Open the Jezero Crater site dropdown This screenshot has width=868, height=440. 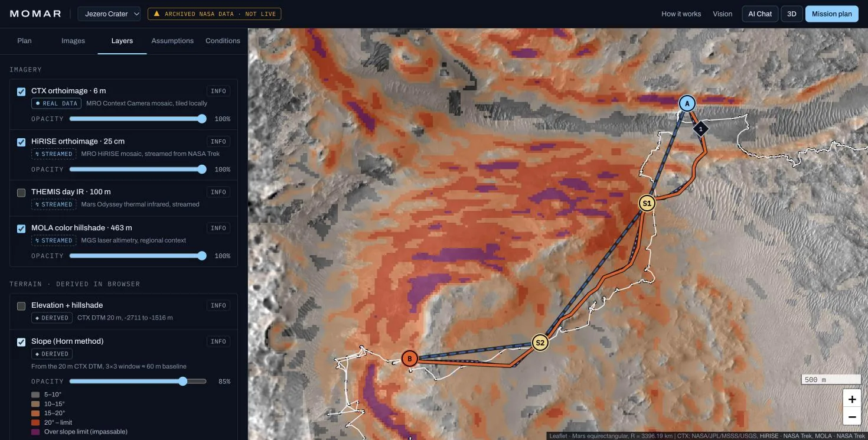tap(109, 14)
